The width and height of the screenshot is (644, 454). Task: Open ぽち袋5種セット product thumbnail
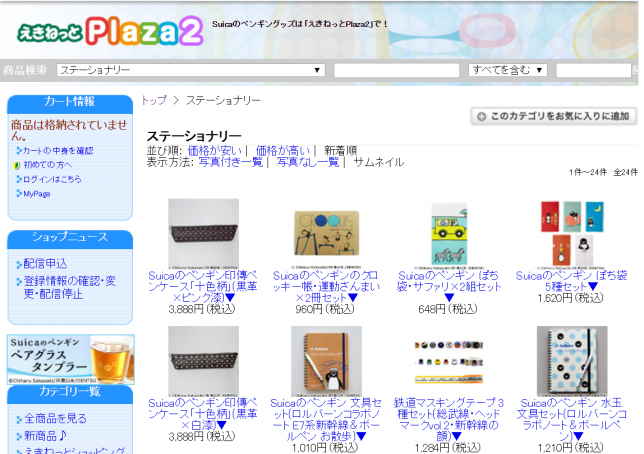tap(572, 234)
